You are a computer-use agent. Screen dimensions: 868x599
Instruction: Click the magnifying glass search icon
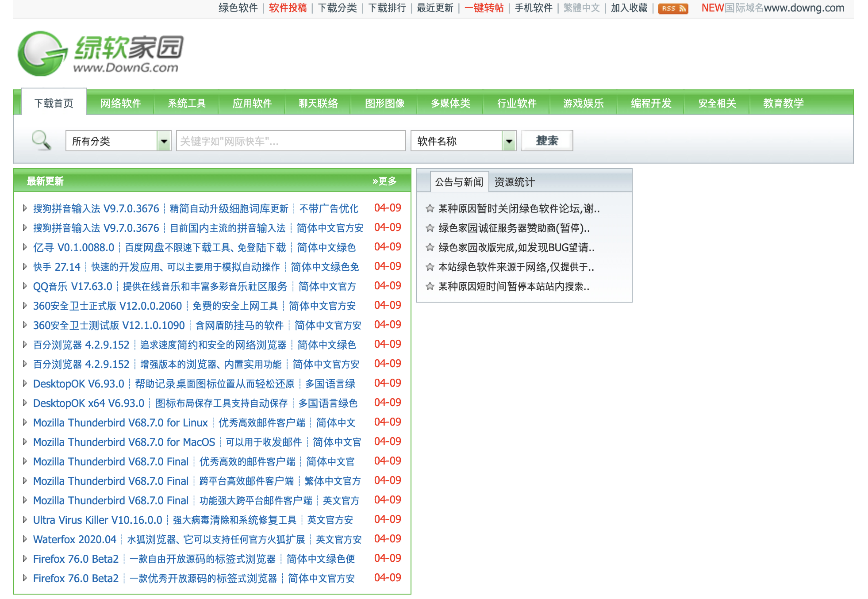tap(41, 141)
